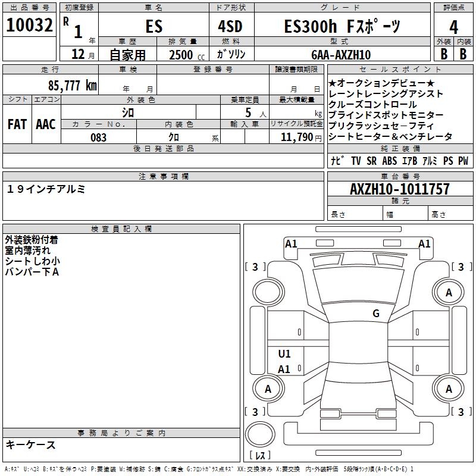Select exterior color シロ

[x=128, y=112]
